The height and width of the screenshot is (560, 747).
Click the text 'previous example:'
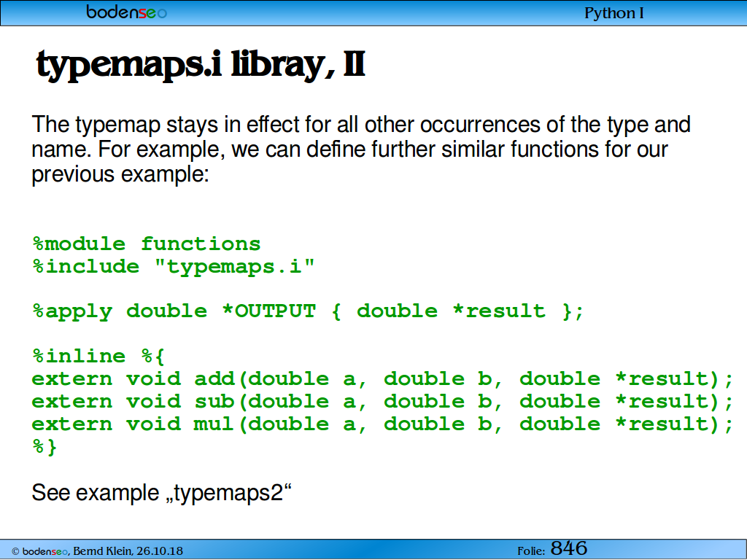tap(120, 174)
